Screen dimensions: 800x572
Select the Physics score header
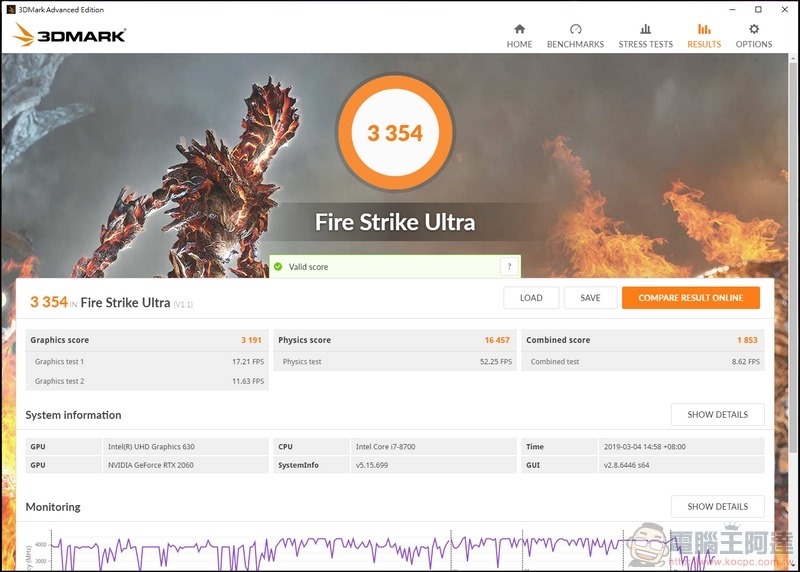[395, 340]
